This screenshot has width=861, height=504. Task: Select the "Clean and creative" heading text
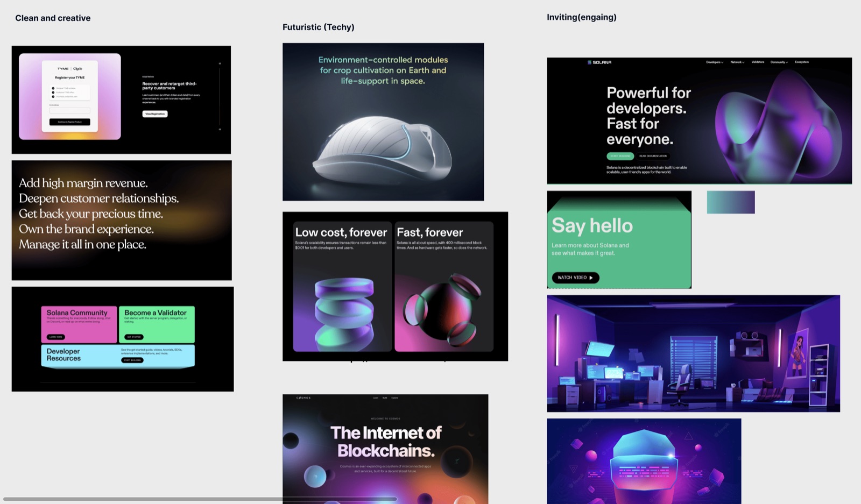click(x=53, y=18)
